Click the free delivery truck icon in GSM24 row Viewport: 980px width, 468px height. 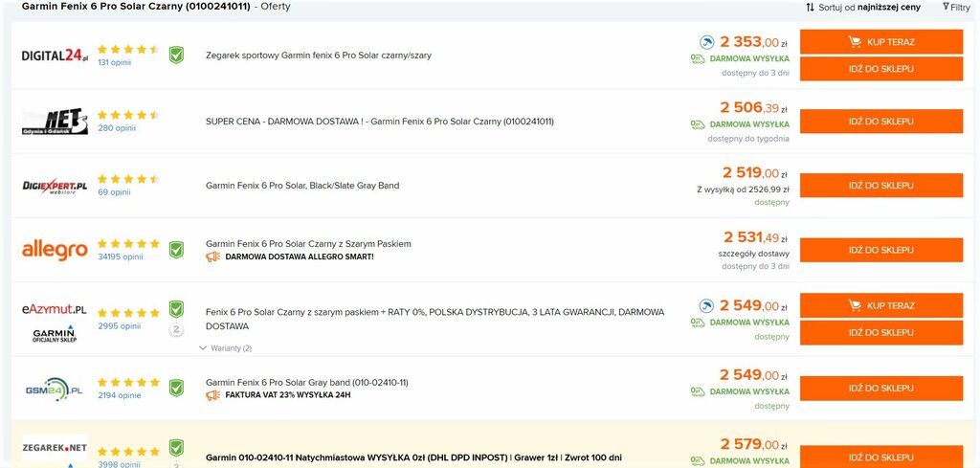coord(698,391)
